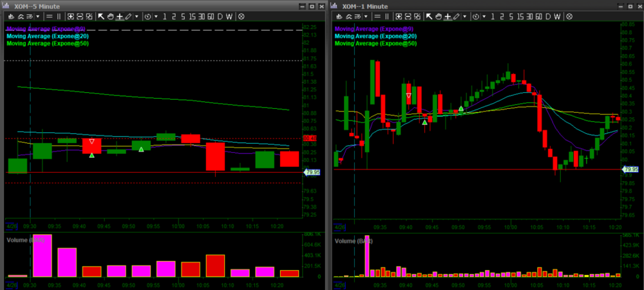644x290 pixels.
Task: Click the circled X icon in 5 Minute toolbar
Action: pyautogui.click(x=241, y=16)
